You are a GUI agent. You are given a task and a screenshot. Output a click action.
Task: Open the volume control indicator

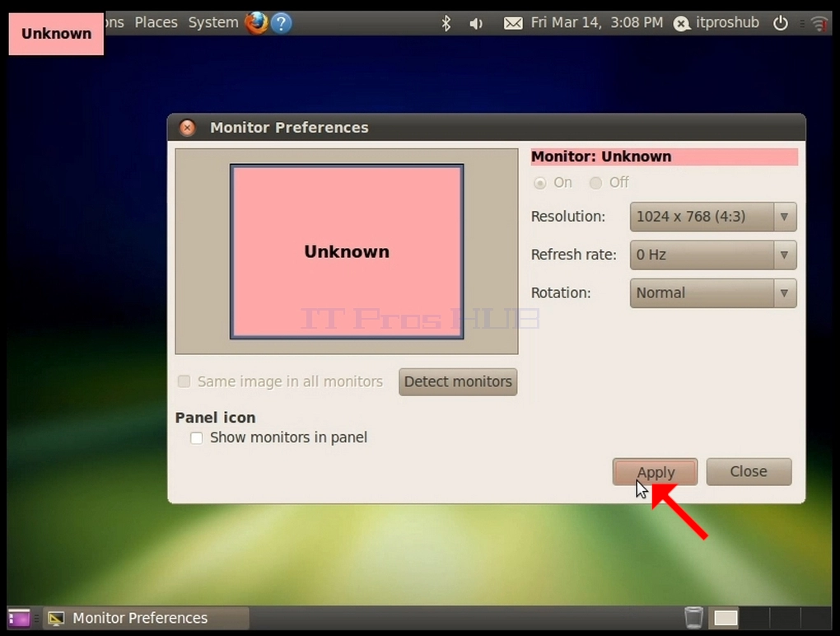click(476, 23)
